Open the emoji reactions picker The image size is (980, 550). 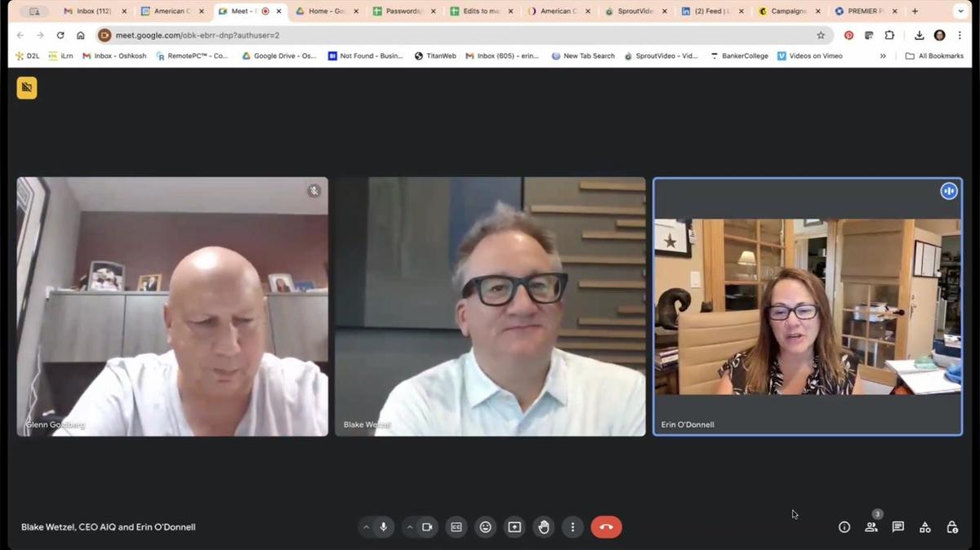click(486, 527)
